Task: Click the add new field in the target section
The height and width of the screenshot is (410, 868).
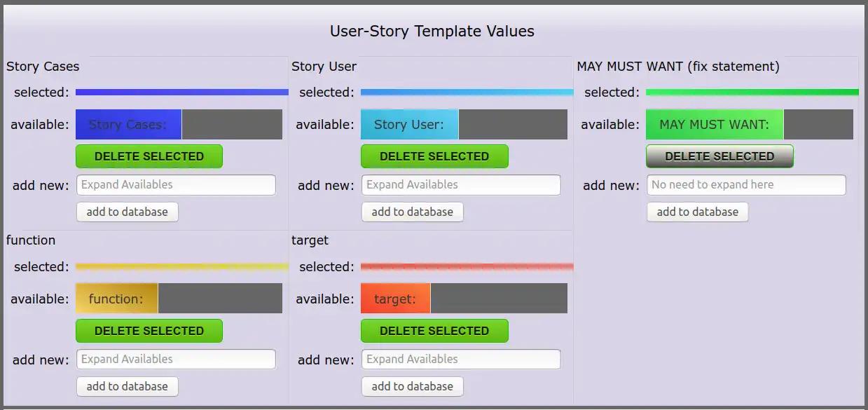Action: tap(460, 359)
